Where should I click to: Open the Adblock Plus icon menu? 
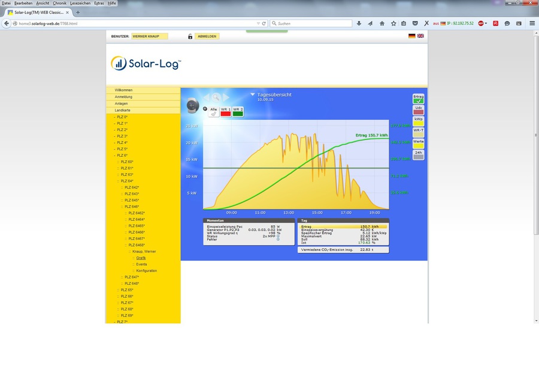(x=481, y=23)
